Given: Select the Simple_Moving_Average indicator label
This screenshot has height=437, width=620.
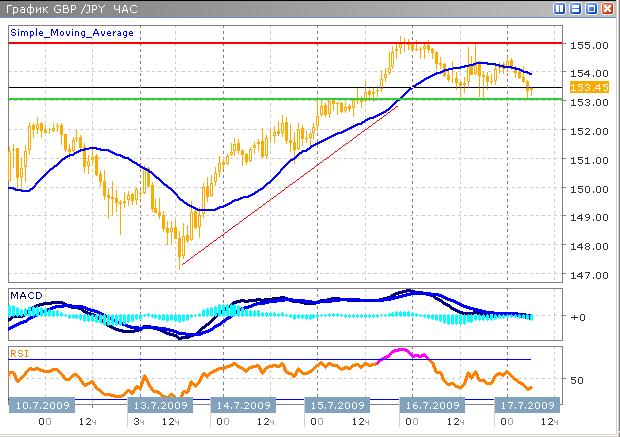Looking at the screenshot, I should point(72,33).
